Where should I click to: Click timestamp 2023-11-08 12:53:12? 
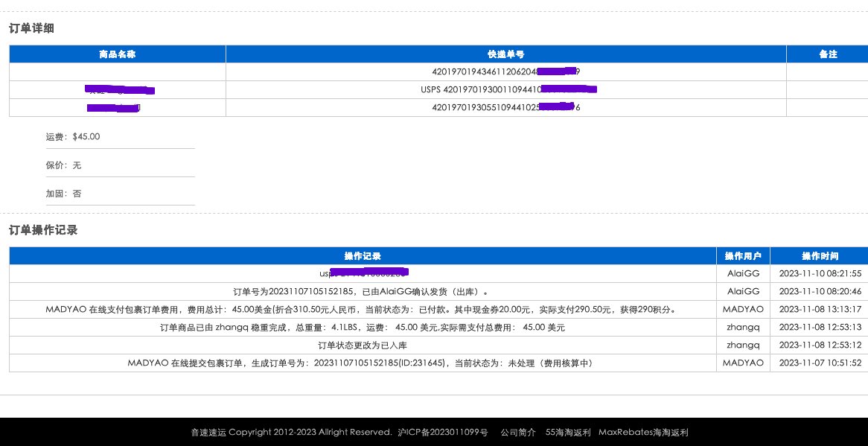pos(820,345)
